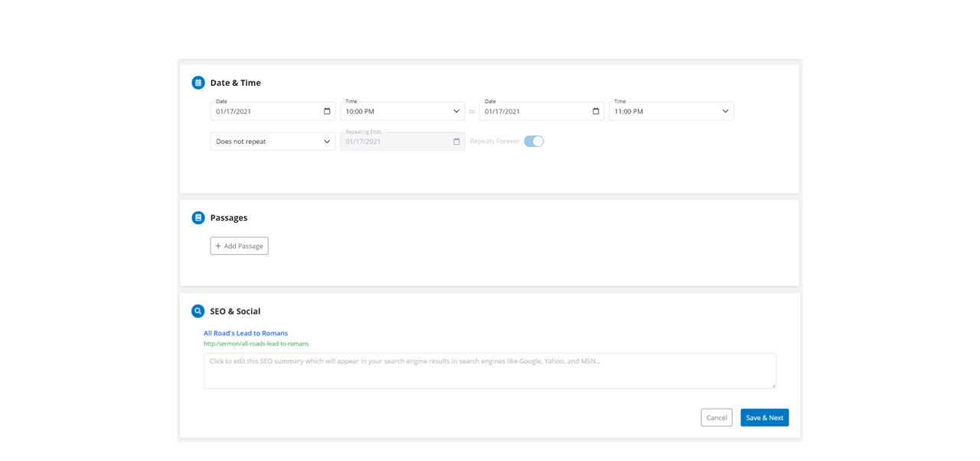
Task: Open the All Road's Lead to Romans link
Action: (246, 333)
